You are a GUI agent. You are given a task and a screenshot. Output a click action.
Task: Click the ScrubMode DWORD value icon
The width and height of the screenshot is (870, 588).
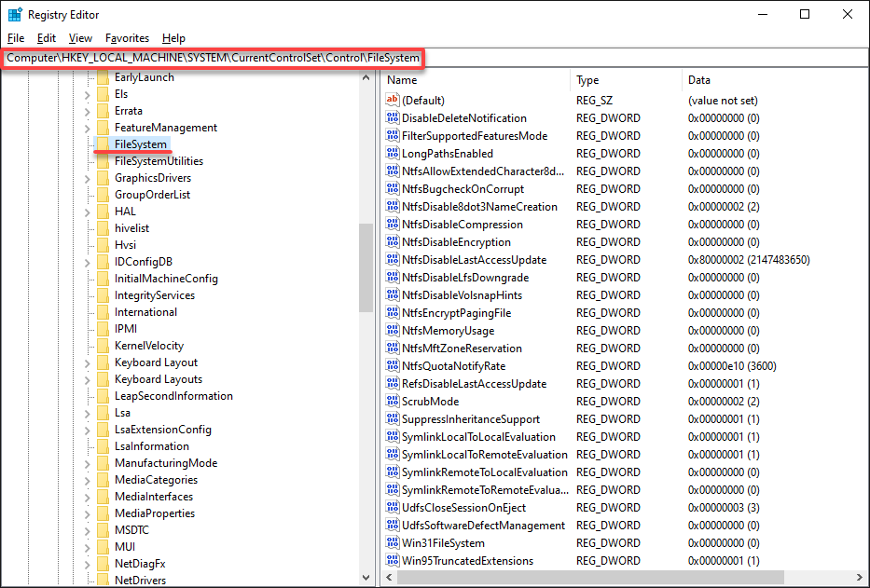coord(393,401)
